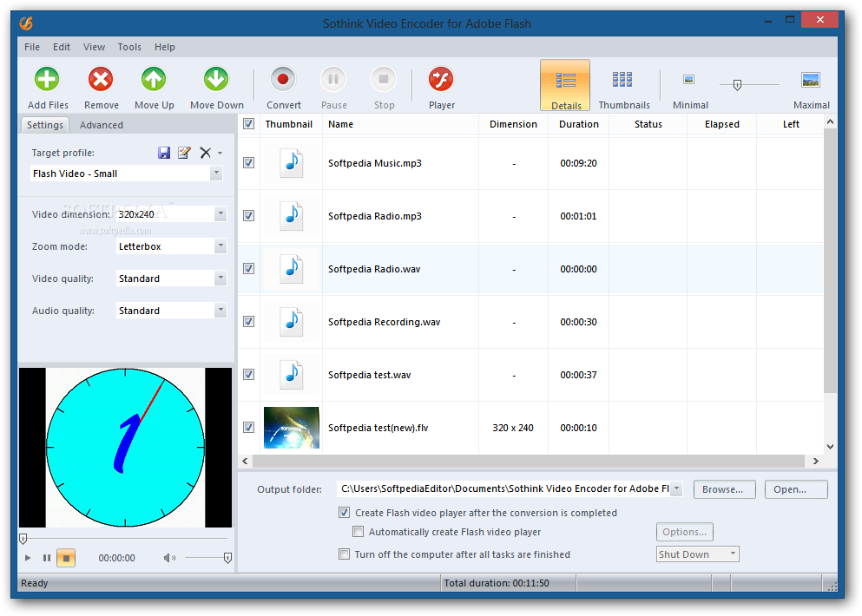862x616 pixels.
Task: Click music icon of Softpedia Music.mp3
Action: pyautogui.click(x=292, y=162)
